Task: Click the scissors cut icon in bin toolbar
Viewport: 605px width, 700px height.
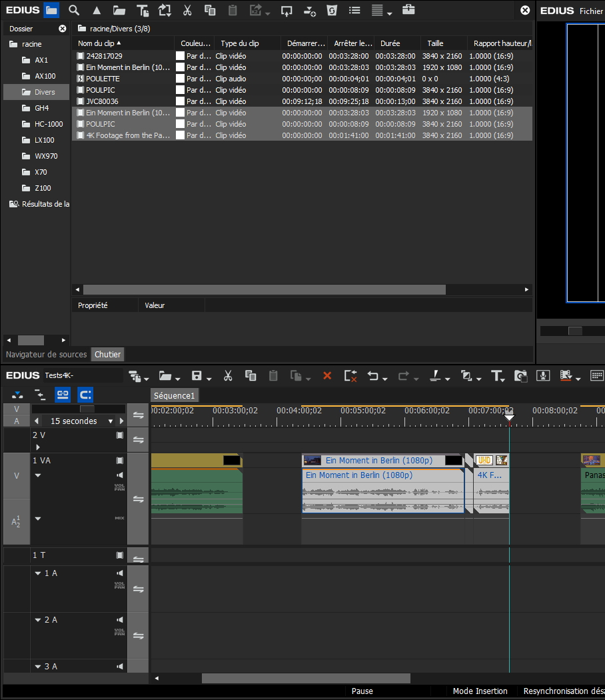Action: (x=187, y=11)
